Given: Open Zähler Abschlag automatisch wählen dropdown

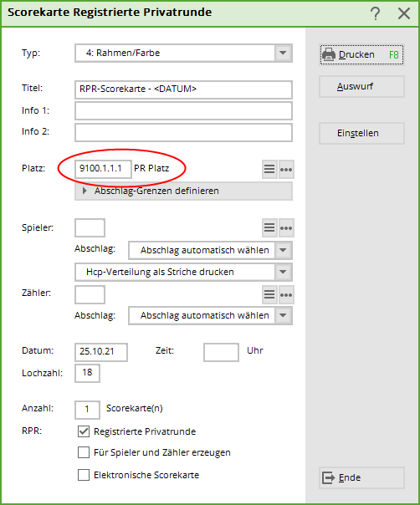Looking at the screenshot, I should tap(210, 315).
